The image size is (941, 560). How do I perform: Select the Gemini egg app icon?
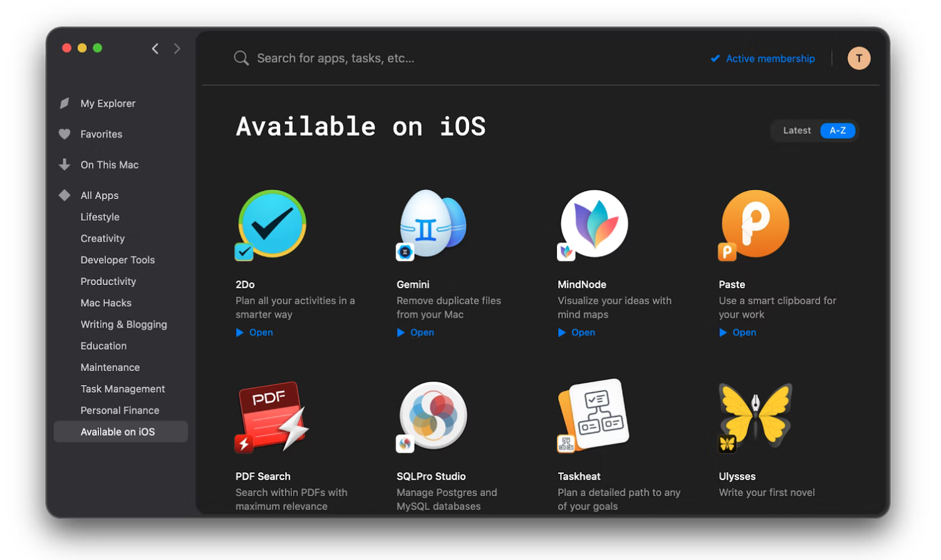click(x=432, y=224)
